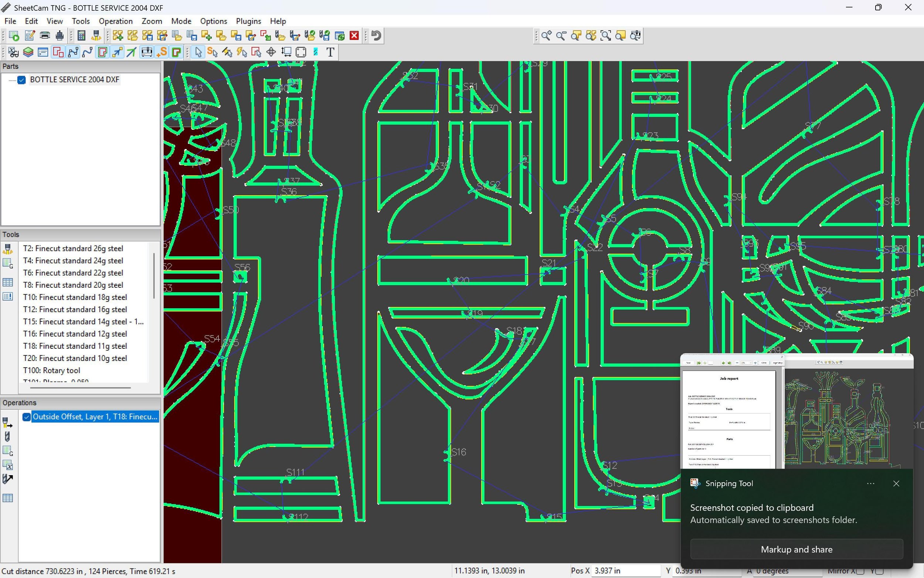The height and width of the screenshot is (578, 924).
Task: Select T2: Finecut standard 26g steel
Action: 73,249
